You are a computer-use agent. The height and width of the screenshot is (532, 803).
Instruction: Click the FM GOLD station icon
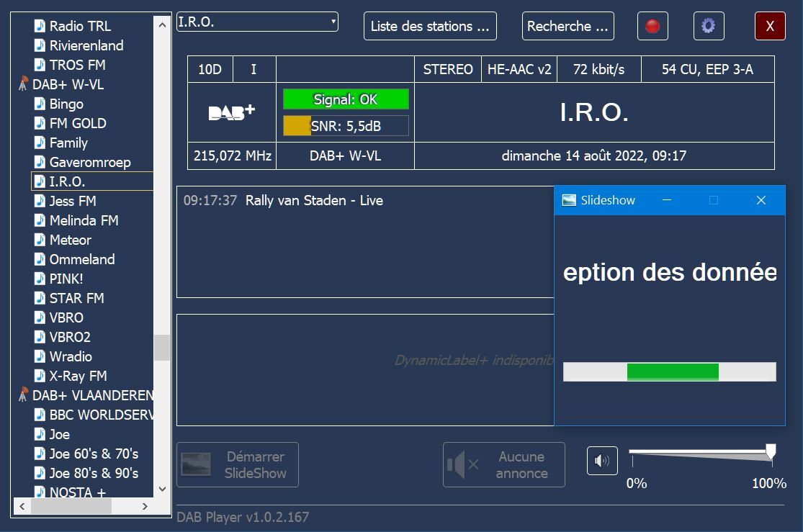pos(40,123)
